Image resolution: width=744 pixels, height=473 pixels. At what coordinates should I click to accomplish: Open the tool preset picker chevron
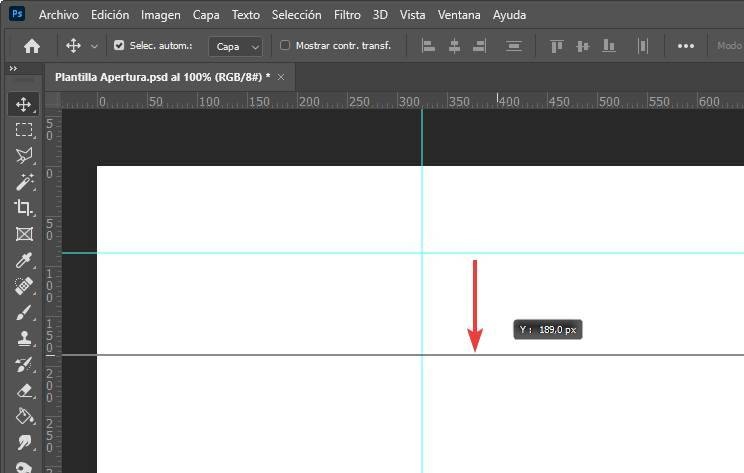pyautogui.click(x=94, y=46)
